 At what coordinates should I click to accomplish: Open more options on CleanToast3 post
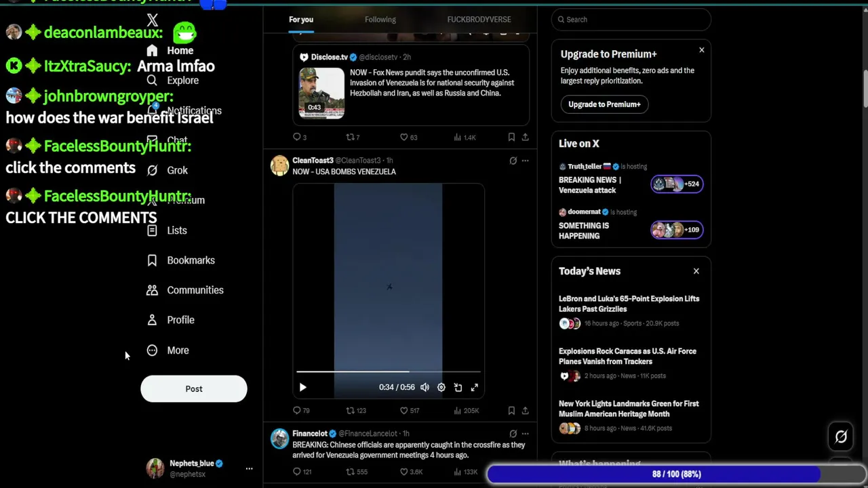click(x=525, y=161)
